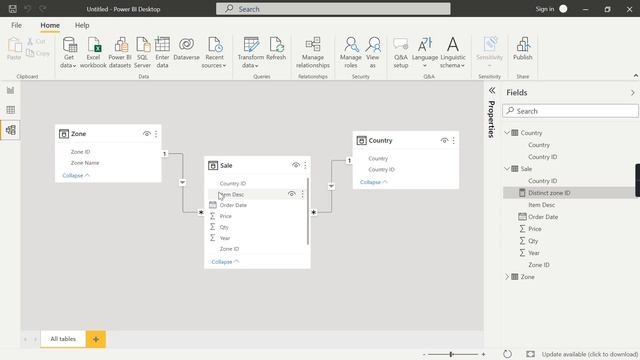
Task: Connect to SQL Server
Action: click(x=142, y=53)
